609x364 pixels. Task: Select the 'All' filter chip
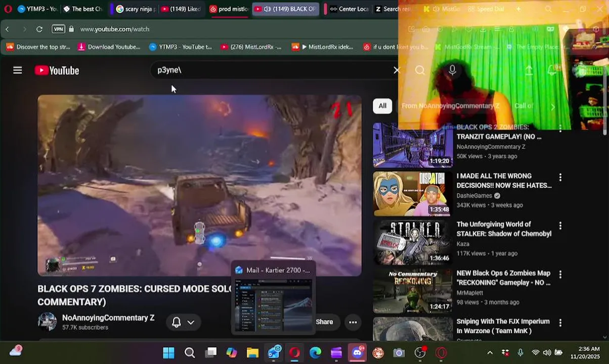pos(382,106)
